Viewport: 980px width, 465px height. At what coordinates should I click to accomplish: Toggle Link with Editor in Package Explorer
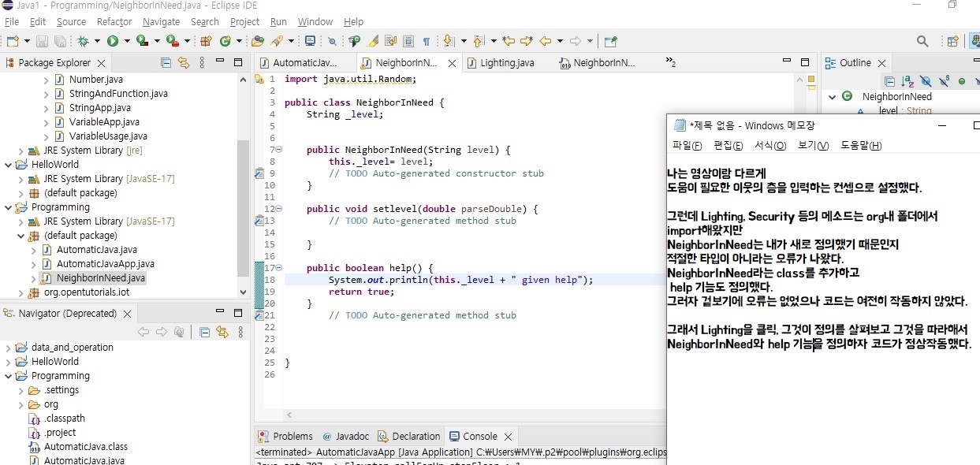[184, 62]
